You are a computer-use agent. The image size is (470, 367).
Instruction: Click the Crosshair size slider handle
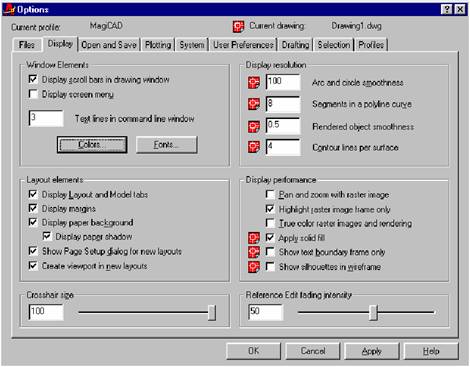[x=212, y=313]
